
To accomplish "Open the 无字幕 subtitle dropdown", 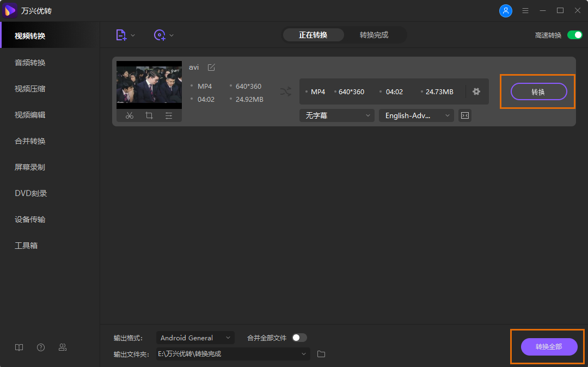I will (337, 115).
